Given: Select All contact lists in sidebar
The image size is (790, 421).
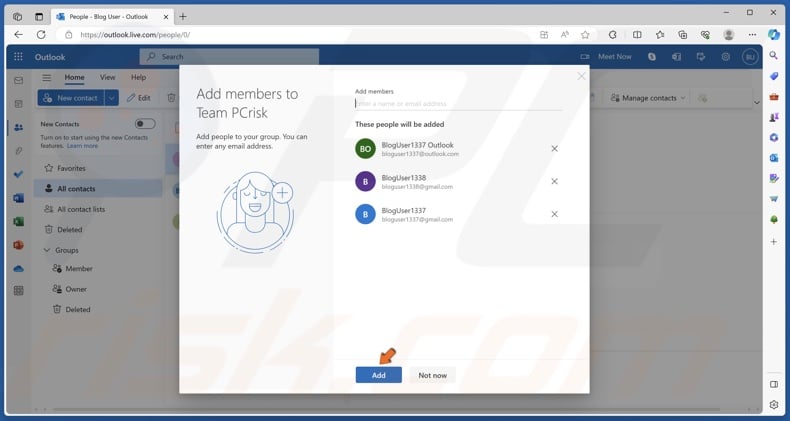Looking at the screenshot, I should tap(80, 209).
